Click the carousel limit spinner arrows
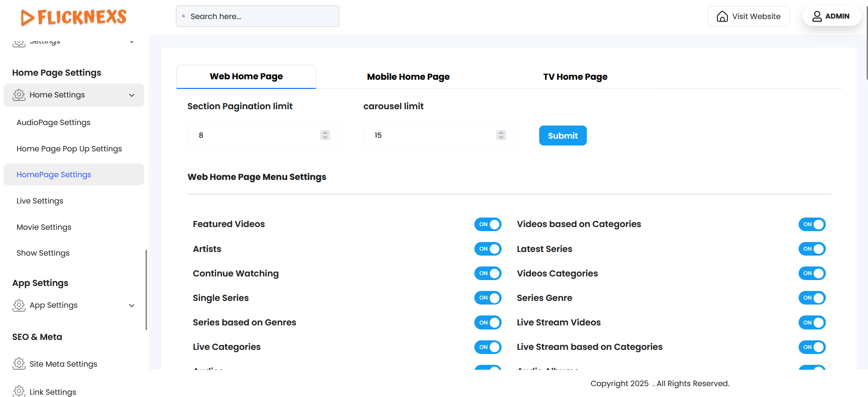The height and width of the screenshot is (397, 868). (501, 135)
